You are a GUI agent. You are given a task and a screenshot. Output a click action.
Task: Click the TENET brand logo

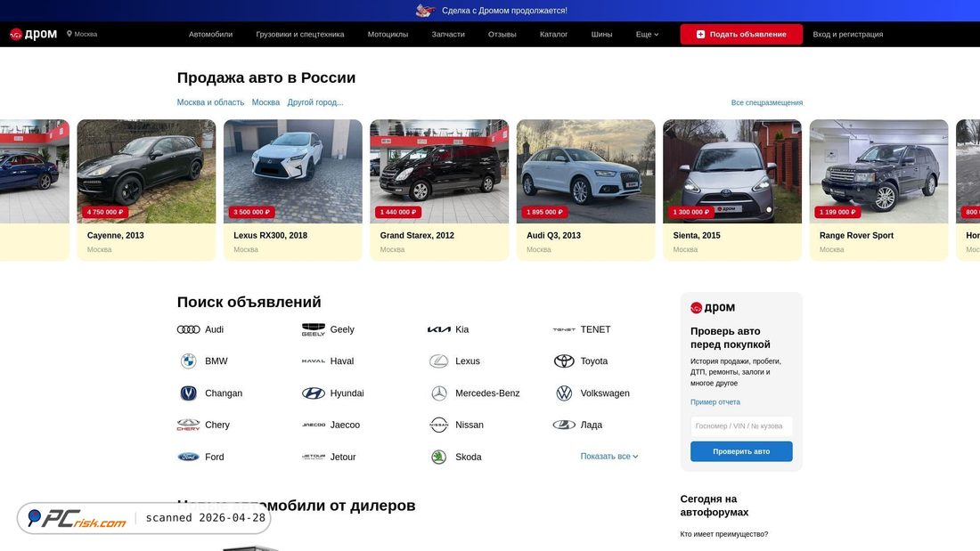tap(564, 329)
